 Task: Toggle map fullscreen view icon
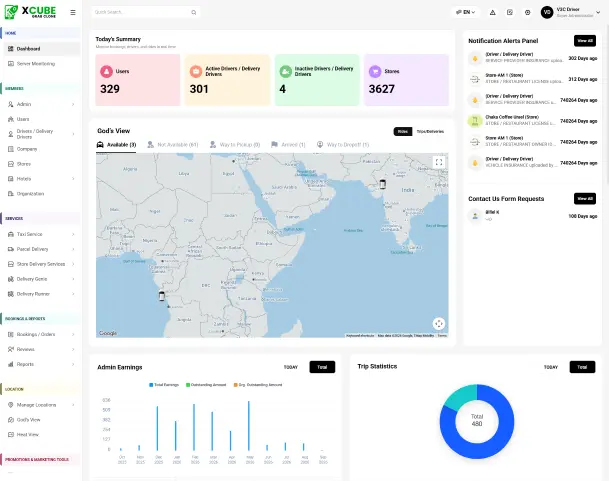point(439,162)
